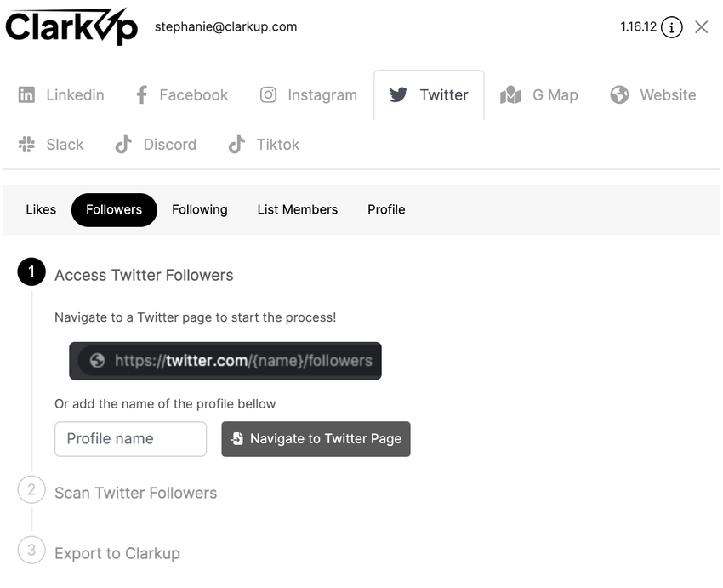
Task: Open the Profile sub-tab
Action: [x=386, y=210]
